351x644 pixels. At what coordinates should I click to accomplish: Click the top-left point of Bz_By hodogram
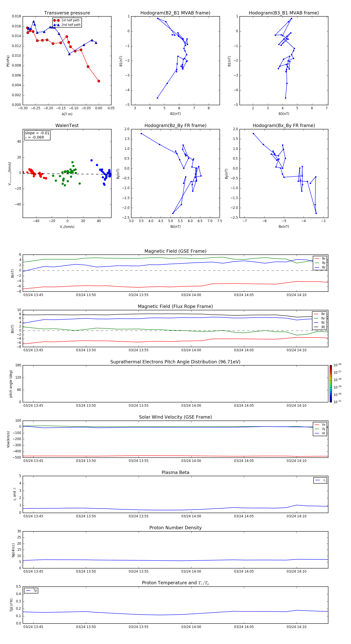[x=141, y=134]
